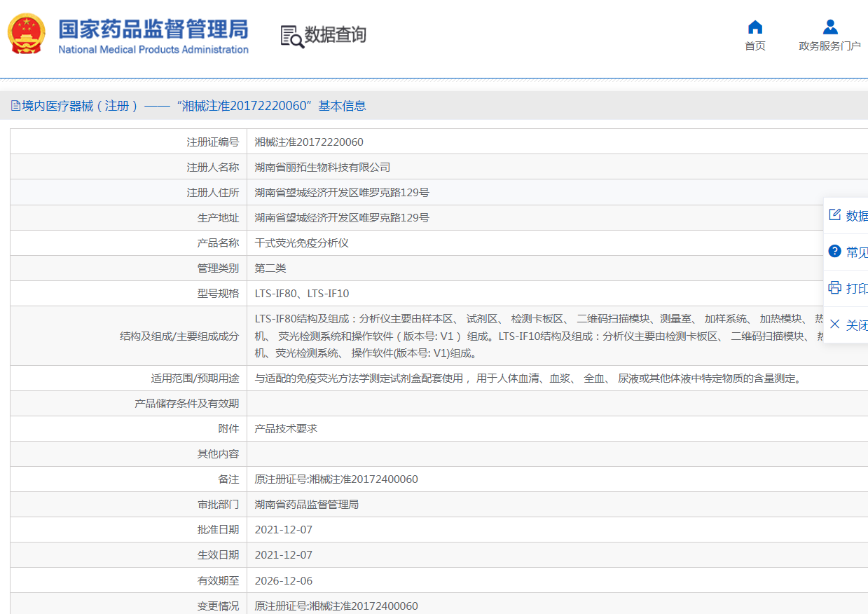Click the 第二类 category value
Screen dimensions: 868x614
(x=270, y=268)
